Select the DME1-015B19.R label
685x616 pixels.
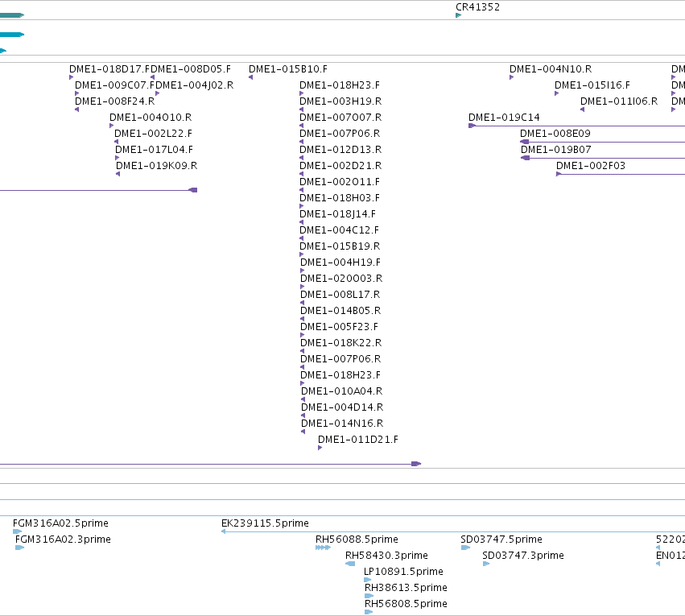pyautogui.click(x=340, y=246)
